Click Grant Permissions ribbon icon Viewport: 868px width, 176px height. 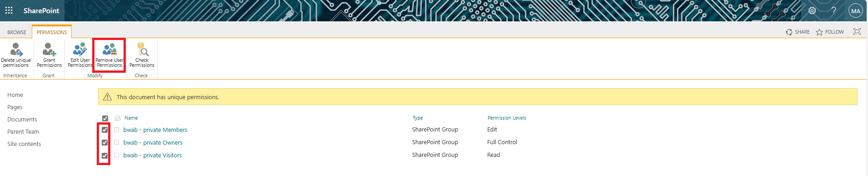tap(49, 55)
